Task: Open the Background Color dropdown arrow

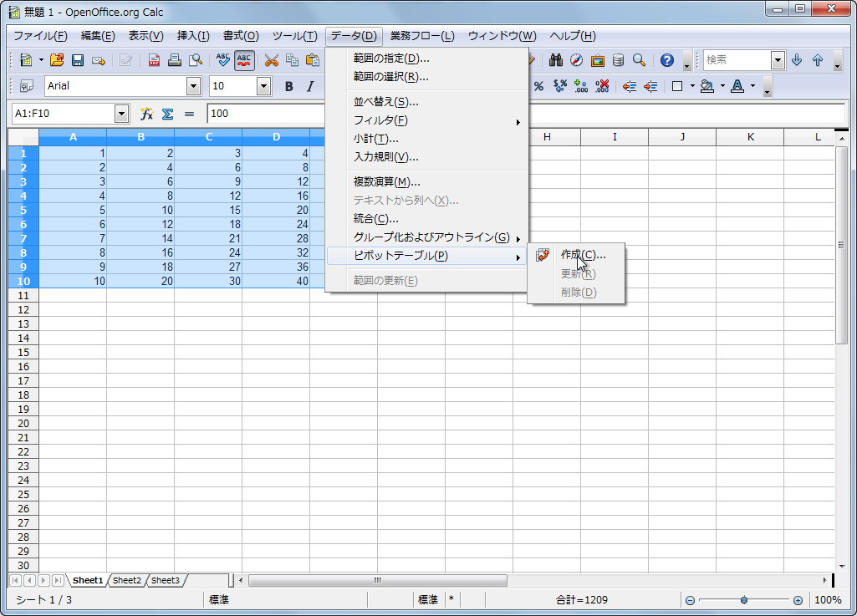Action: (x=722, y=86)
